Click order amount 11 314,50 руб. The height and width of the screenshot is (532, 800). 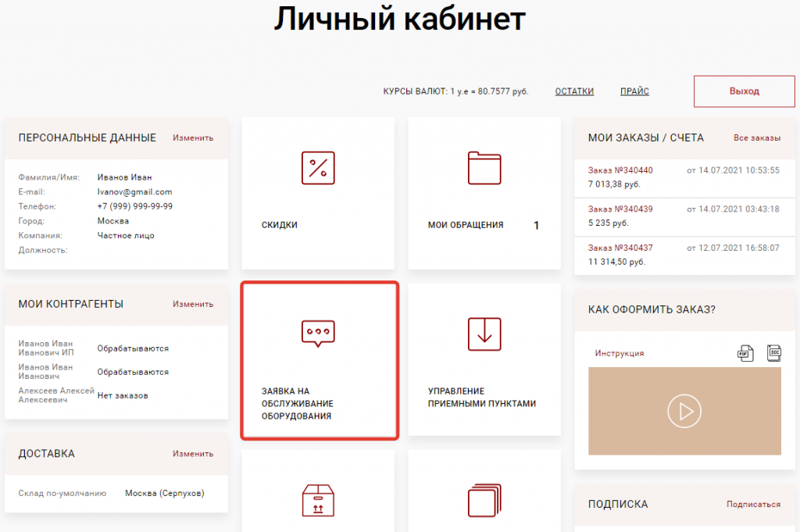pyautogui.click(x=616, y=262)
